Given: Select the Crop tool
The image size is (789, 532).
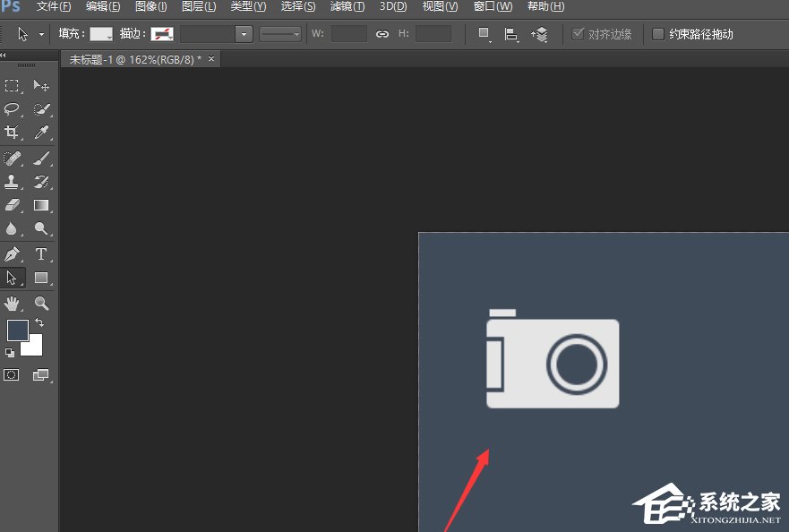Looking at the screenshot, I should click(12, 132).
